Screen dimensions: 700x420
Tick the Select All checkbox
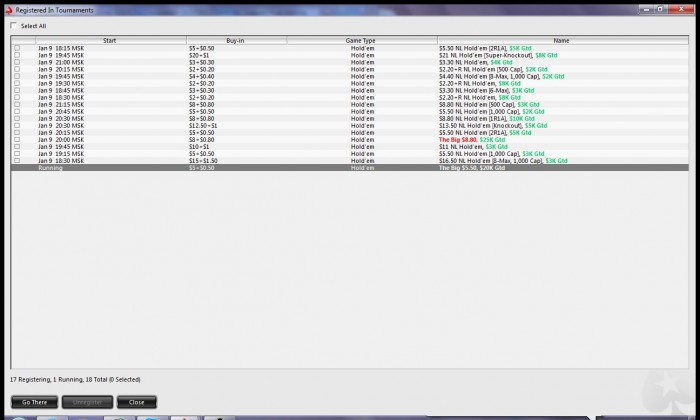13,26
